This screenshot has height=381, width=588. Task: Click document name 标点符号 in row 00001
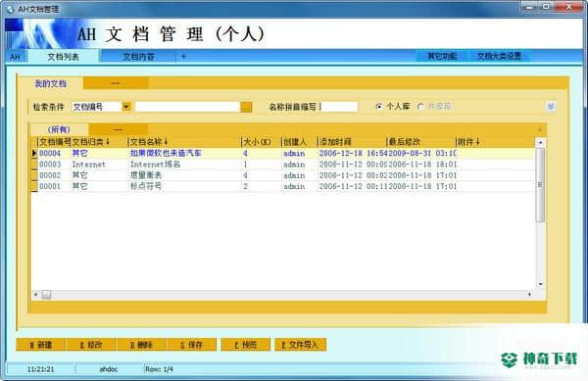click(146, 186)
